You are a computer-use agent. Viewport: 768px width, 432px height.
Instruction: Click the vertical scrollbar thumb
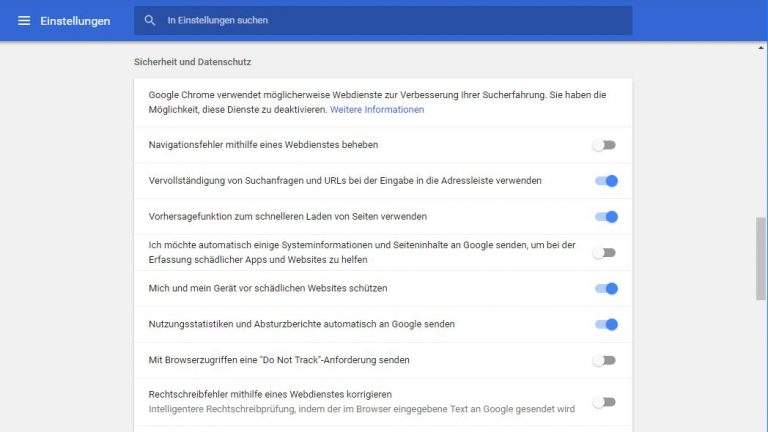coord(762,260)
